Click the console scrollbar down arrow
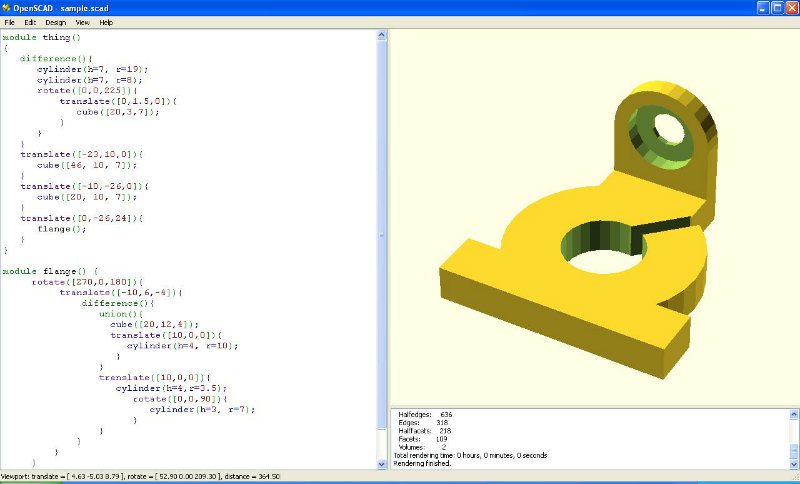 [x=794, y=464]
